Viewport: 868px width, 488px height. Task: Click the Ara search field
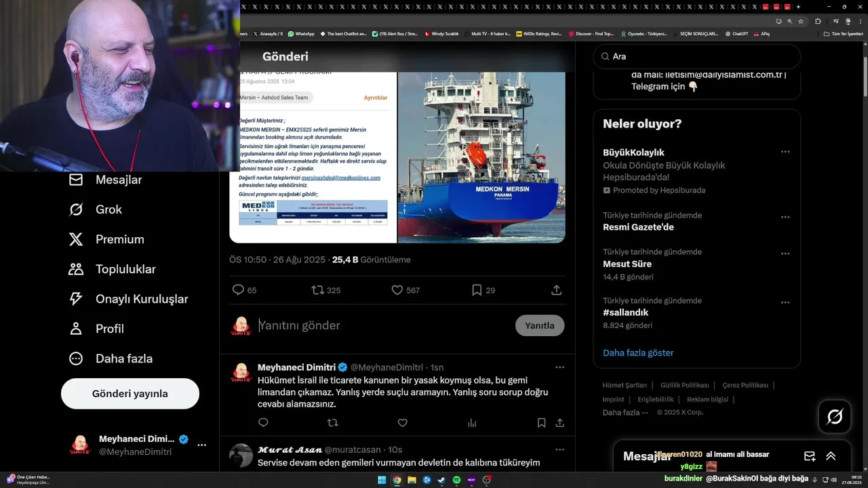(x=697, y=56)
